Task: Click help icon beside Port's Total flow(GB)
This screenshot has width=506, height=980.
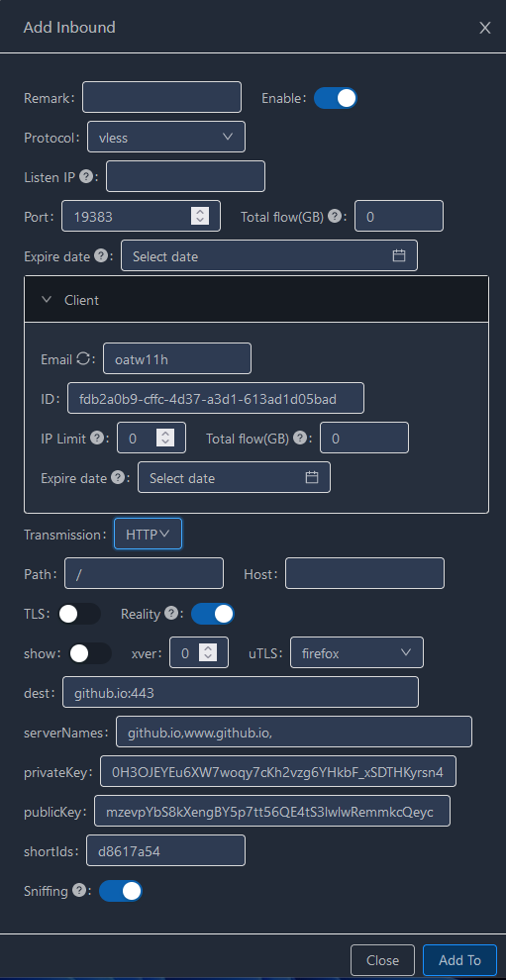Action: coord(335,216)
